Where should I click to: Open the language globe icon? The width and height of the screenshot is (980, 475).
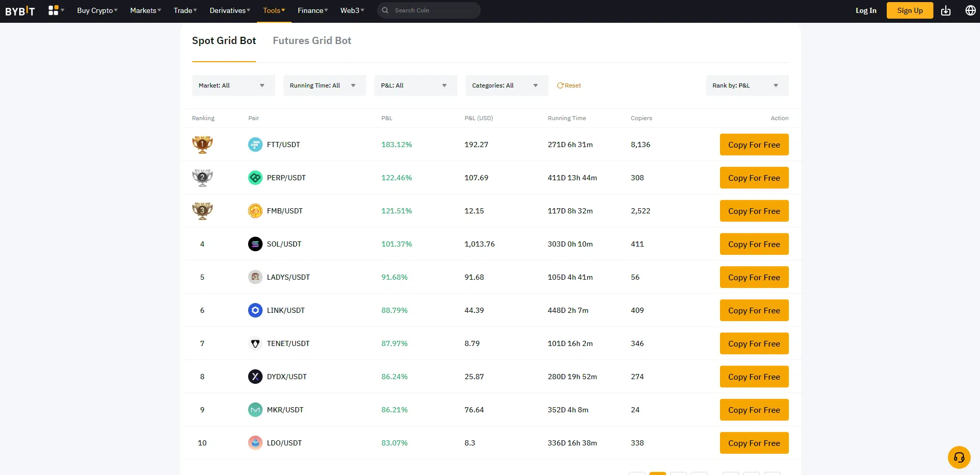click(x=971, y=10)
